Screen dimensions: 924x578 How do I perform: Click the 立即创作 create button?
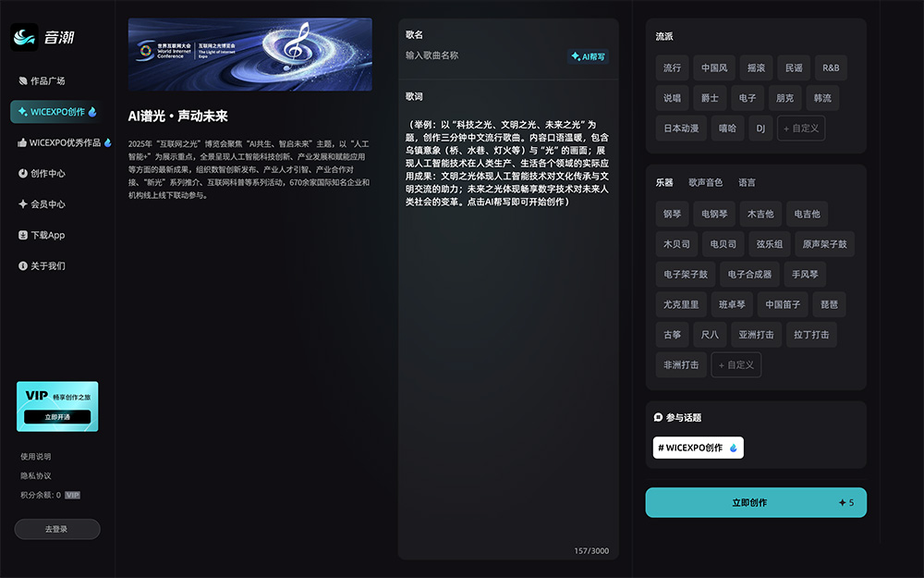(x=756, y=502)
